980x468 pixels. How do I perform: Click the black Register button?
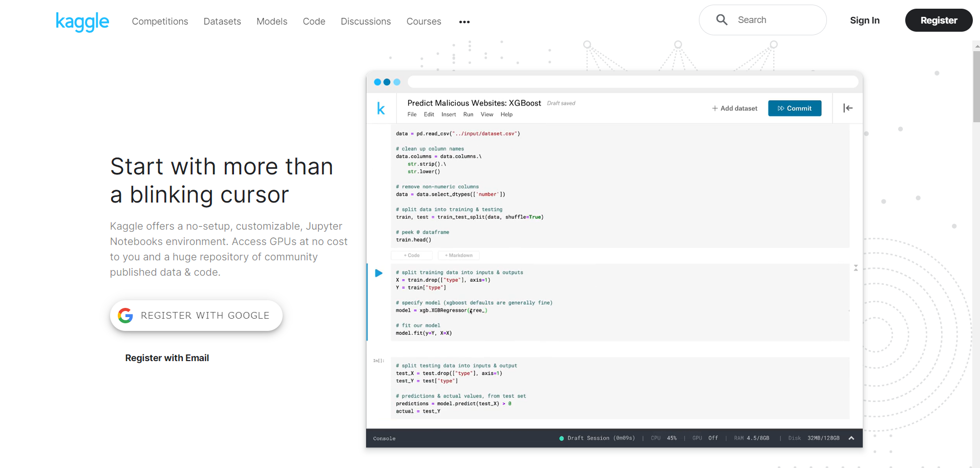(939, 20)
